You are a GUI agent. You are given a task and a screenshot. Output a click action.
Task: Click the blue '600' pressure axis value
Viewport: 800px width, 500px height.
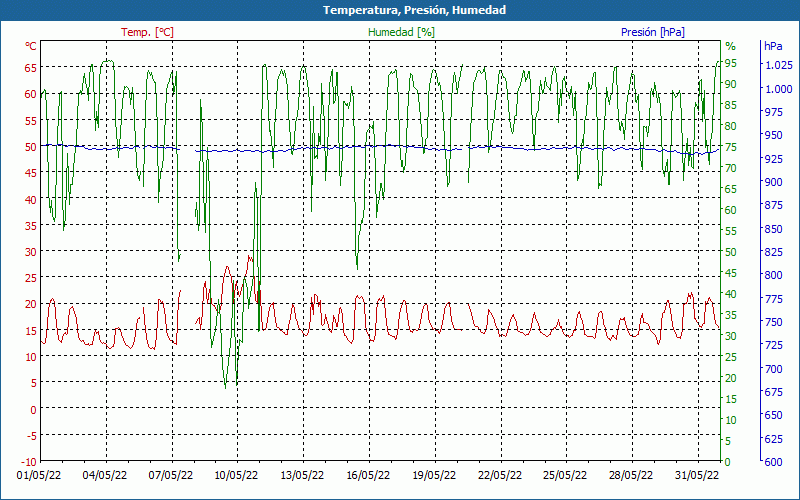tap(773, 462)
